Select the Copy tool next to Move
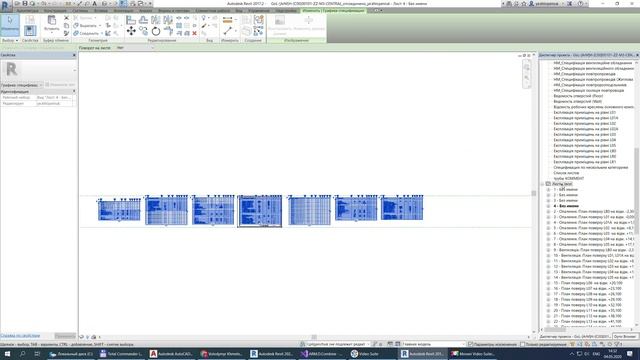This screenshot has height=360, width=640. click(x=143, y=31)
